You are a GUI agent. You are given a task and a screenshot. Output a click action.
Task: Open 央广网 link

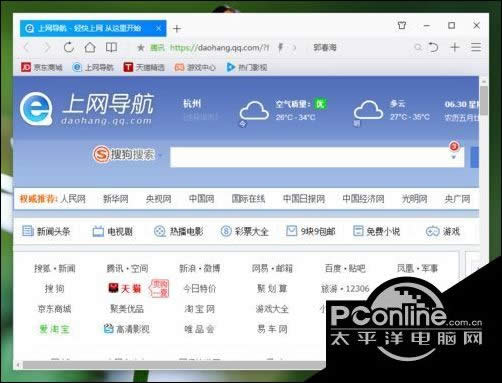pos(457,199)
